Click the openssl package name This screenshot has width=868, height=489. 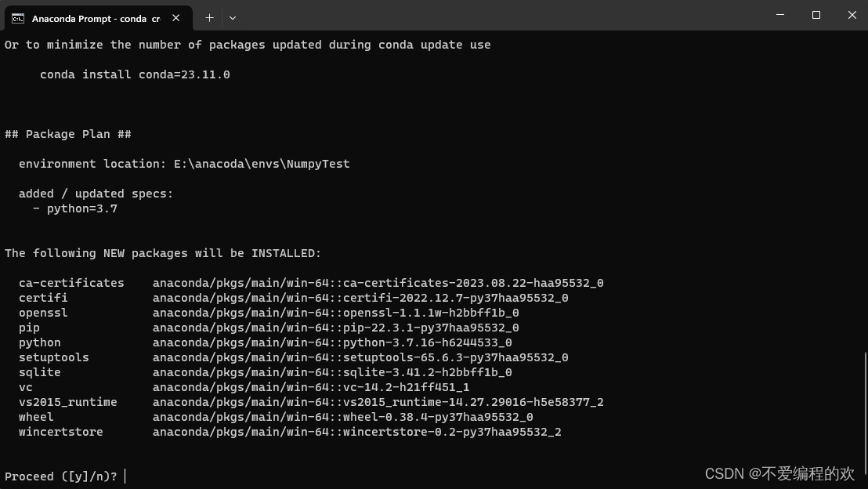point(43,313)
